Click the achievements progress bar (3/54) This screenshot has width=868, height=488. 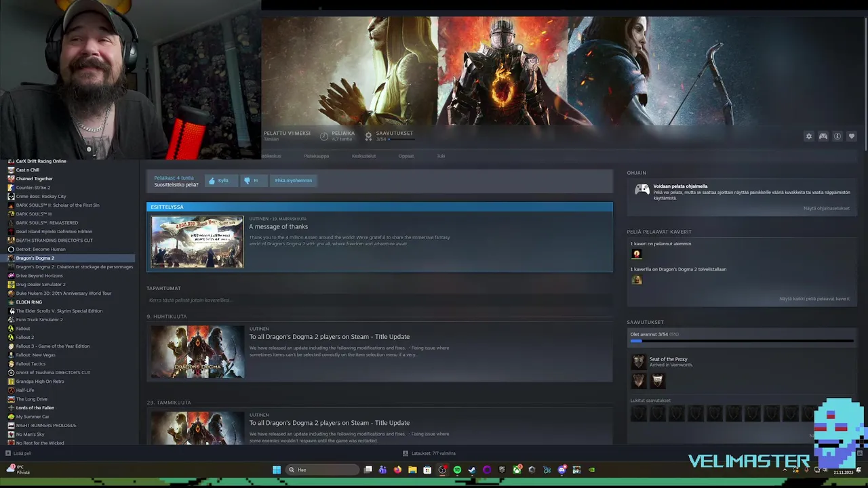coord(742,341)
